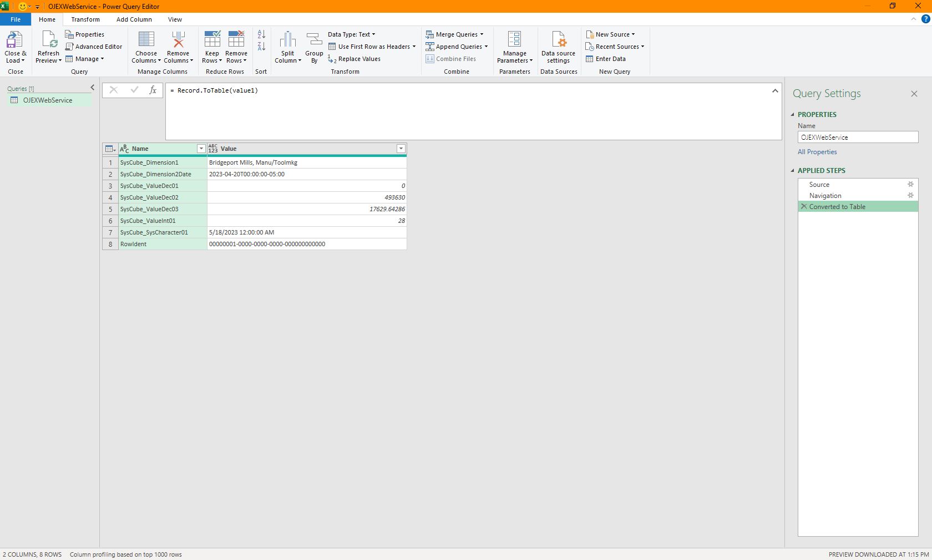Click the Remove Columns icon

(x=178, y=40)
